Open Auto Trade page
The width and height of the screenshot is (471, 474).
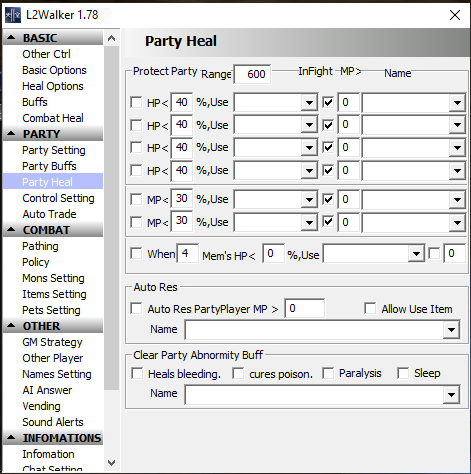[x=49, y=214]
